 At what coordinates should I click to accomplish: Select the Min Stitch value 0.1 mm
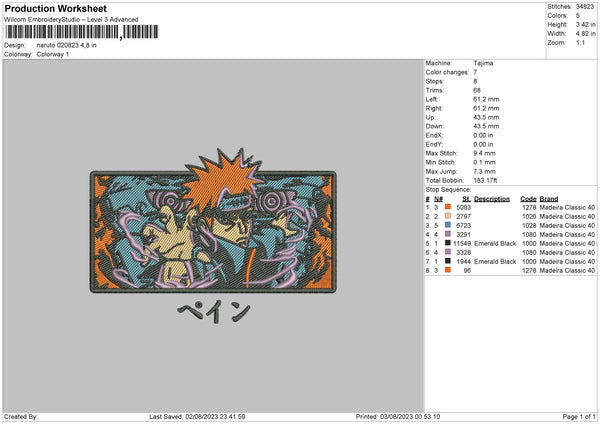pos(484,162)
